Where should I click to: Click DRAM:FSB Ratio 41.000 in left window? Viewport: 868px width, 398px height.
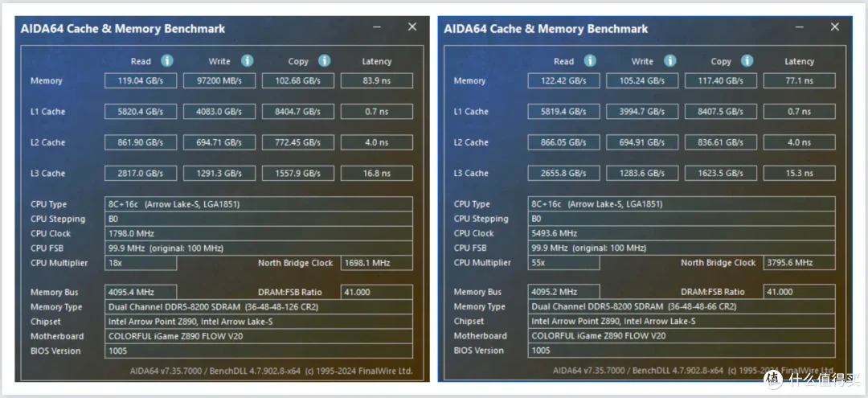click(376, 293)
